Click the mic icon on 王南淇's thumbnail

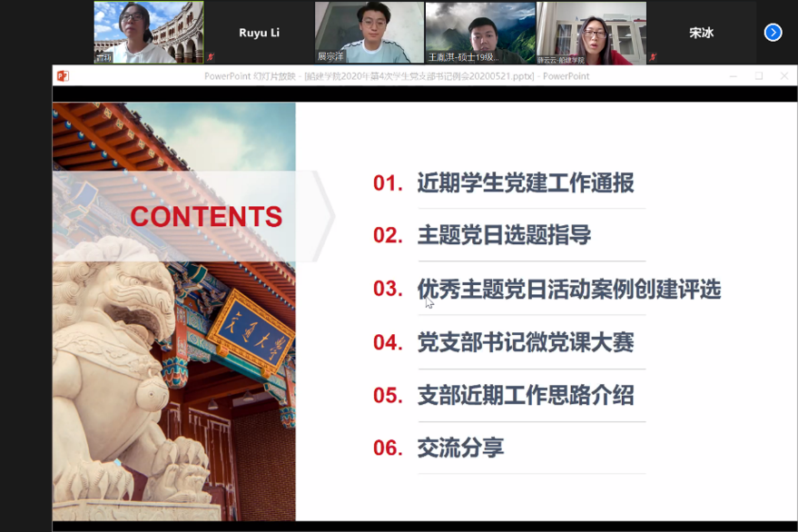tap(433, 57)
